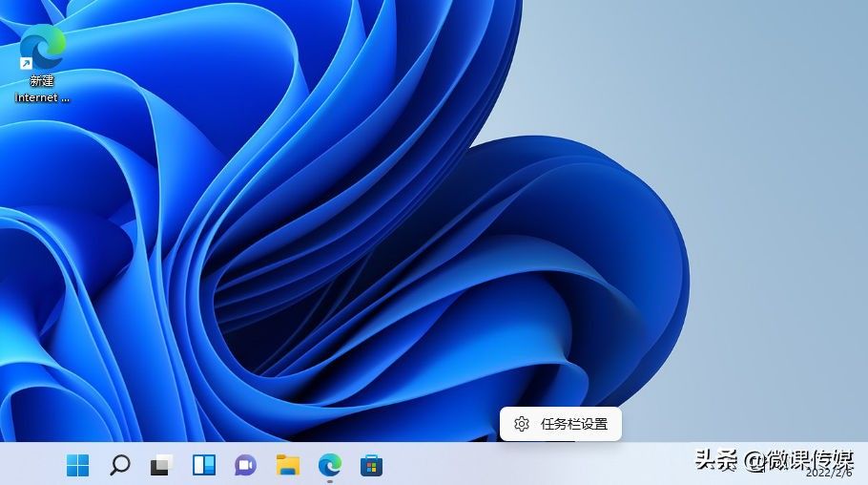Open File Explorer from taskbar
The image size is (868, 485).
(x=288, y=465)
